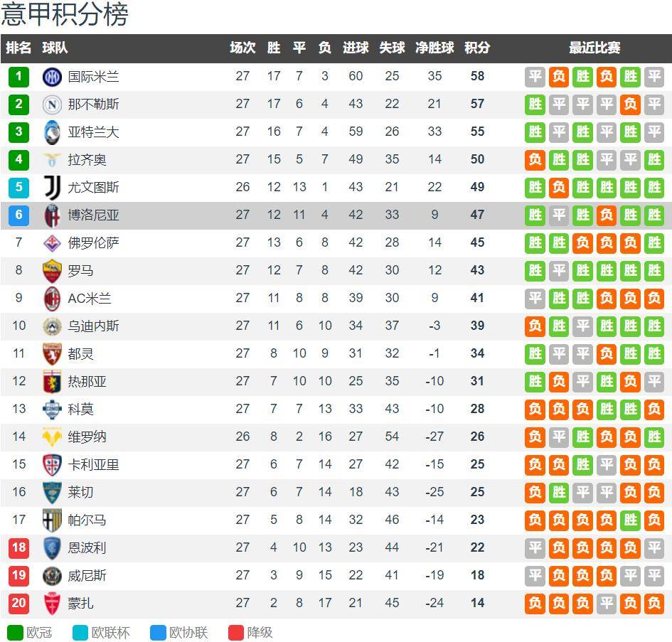This screenshot has width=672, height=642.
Task: Click the Parma team crest
Action: pyautogui.click(x=52, y=520)
